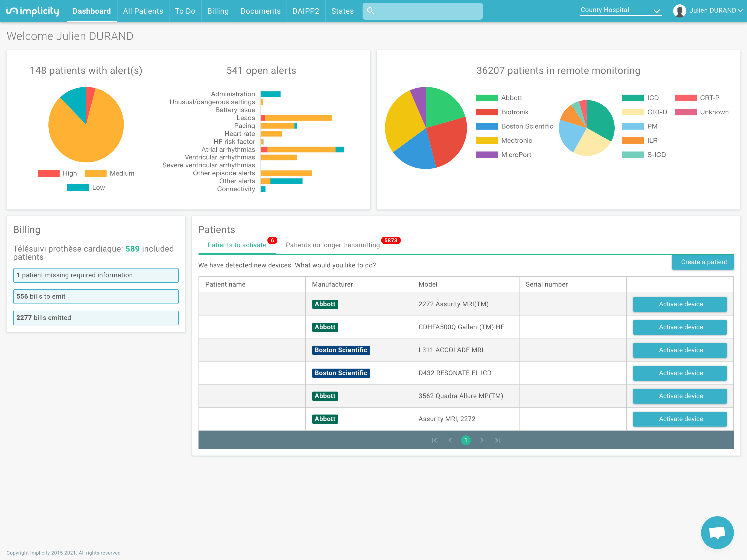Click into the search input field

tap(422, 11)
